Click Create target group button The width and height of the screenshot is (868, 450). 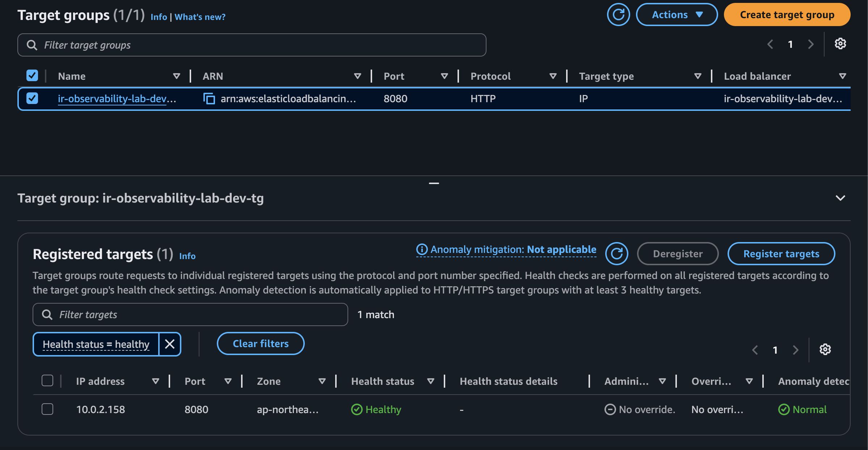(x=787, y=14)
